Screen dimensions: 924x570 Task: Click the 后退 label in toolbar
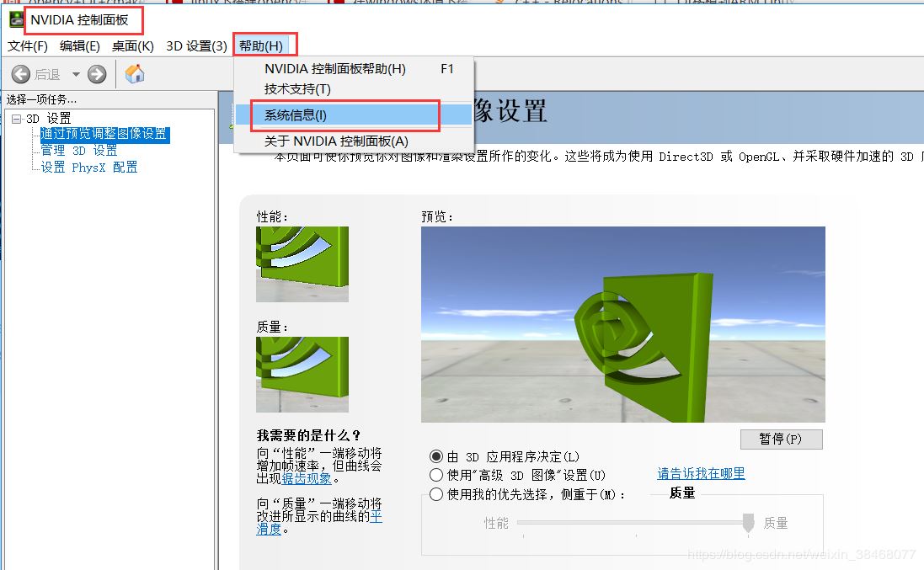[x=47, y=75]
